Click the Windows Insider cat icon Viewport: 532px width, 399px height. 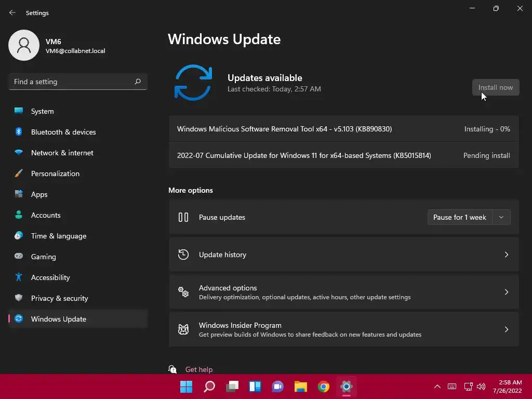click(x=183, y=329)
